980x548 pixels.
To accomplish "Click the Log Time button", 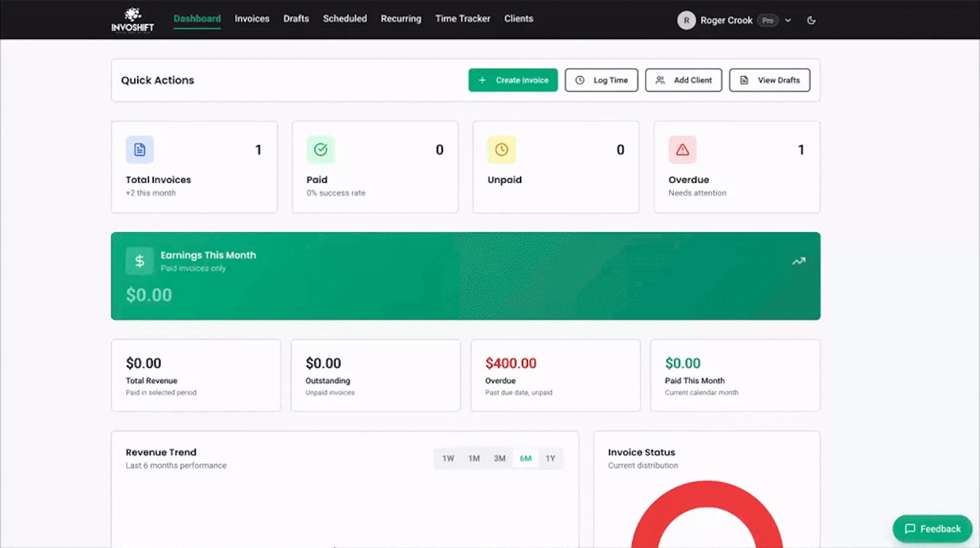I will (601, 80).
